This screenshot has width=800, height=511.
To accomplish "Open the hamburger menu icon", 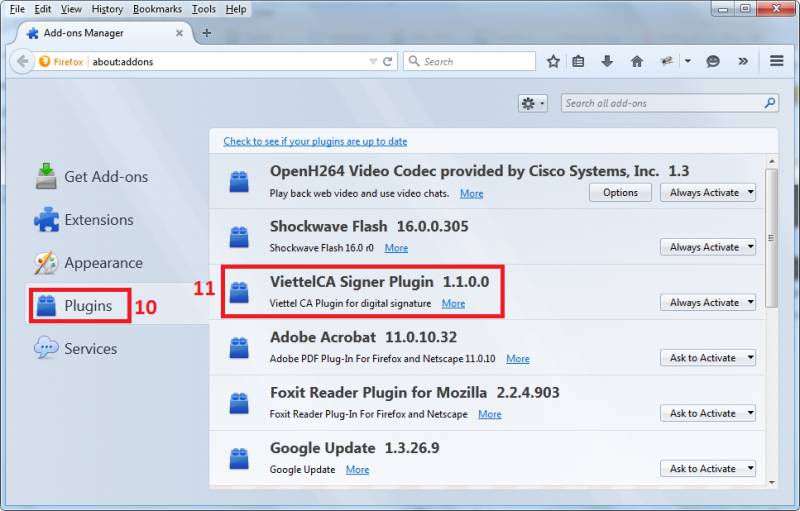I will pos(777,61).
